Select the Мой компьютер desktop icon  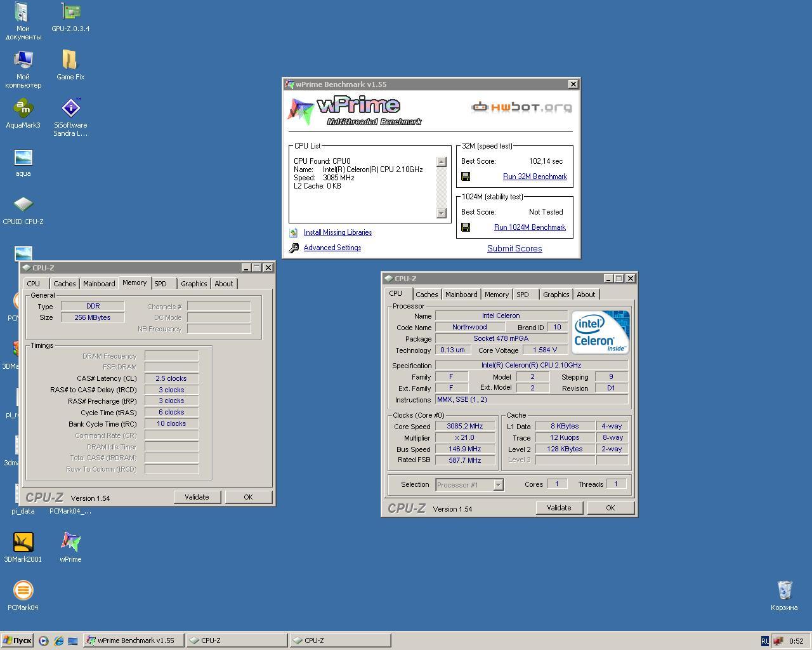pyautogui.click(x=23, y=69)
